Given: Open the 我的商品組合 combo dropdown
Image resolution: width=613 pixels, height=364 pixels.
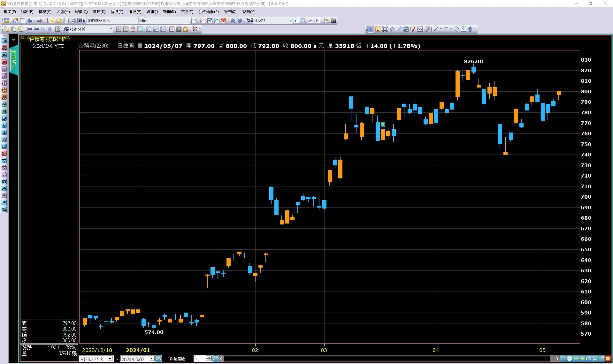Looking at the screenshot, I should (x=136, y=20).
